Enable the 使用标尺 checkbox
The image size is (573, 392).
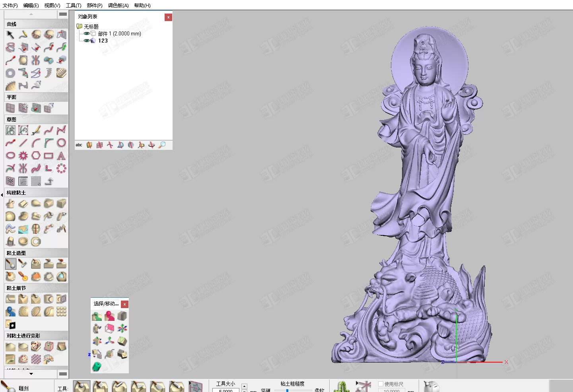click(x=381, y=384)
